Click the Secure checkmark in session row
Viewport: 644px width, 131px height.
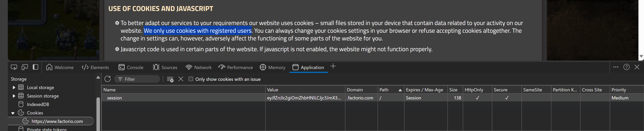click(506, 98)
